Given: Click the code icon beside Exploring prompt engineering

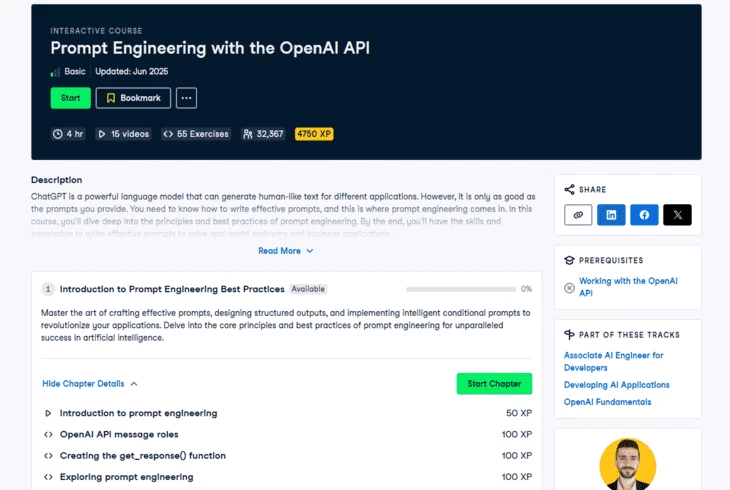Looking at the screenshot, I should 48,477.
